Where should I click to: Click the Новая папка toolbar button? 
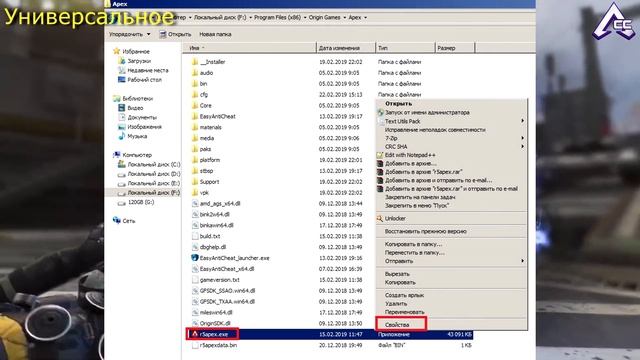(x=215, y=34)
